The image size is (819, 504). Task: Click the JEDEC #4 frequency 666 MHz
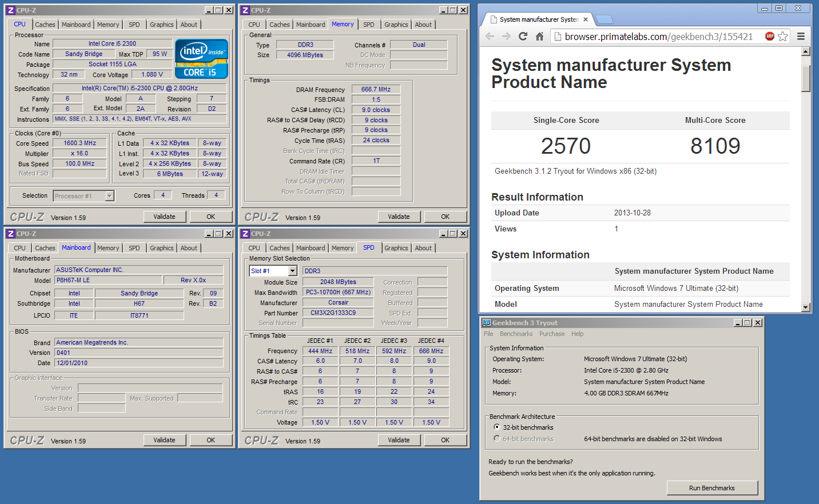point(431,351)
